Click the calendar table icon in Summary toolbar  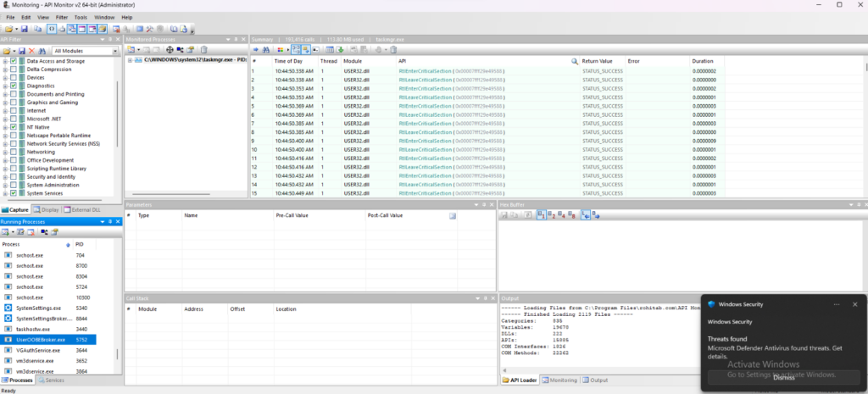(x=330, y=50)
